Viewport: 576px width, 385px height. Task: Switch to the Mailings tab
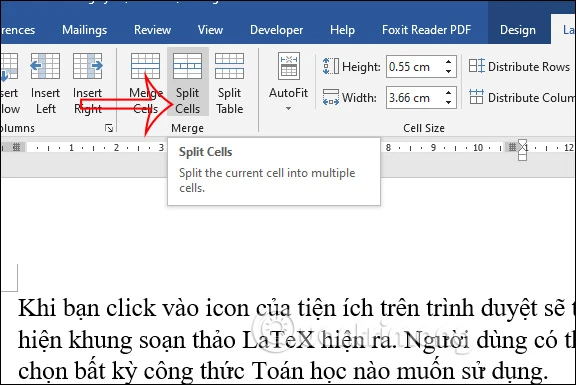tap(84, 30)
